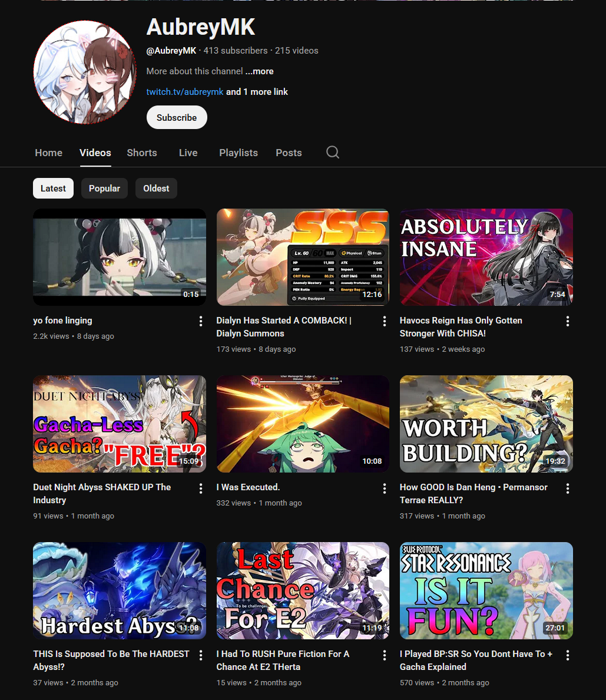The width and height of the screenshot is (606, 700).
Task: Open options menu for 'Dialyn Has Started A COMBACK!'
Action: [384, 321]
